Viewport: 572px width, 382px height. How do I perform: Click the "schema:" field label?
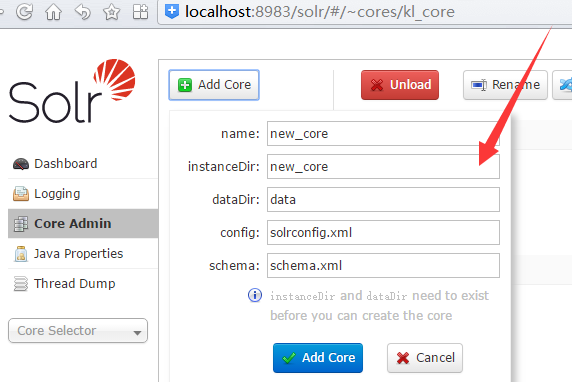point(234,266)
